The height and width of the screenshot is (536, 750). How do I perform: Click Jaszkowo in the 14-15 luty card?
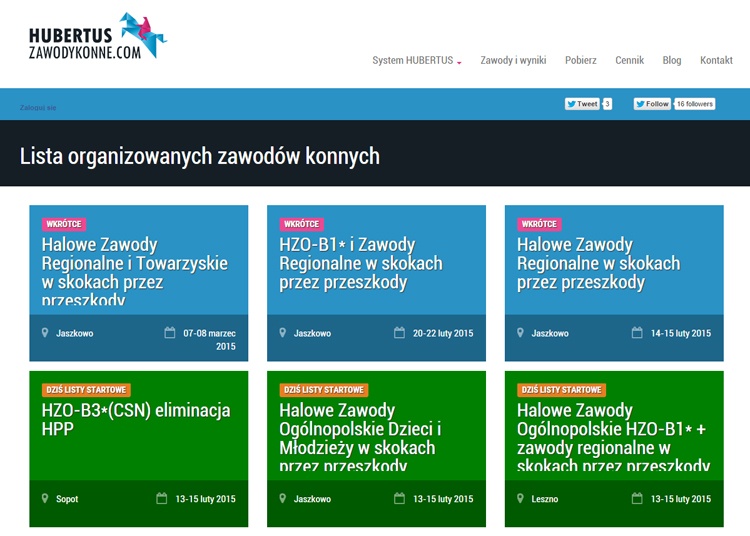tap(550, 333)
